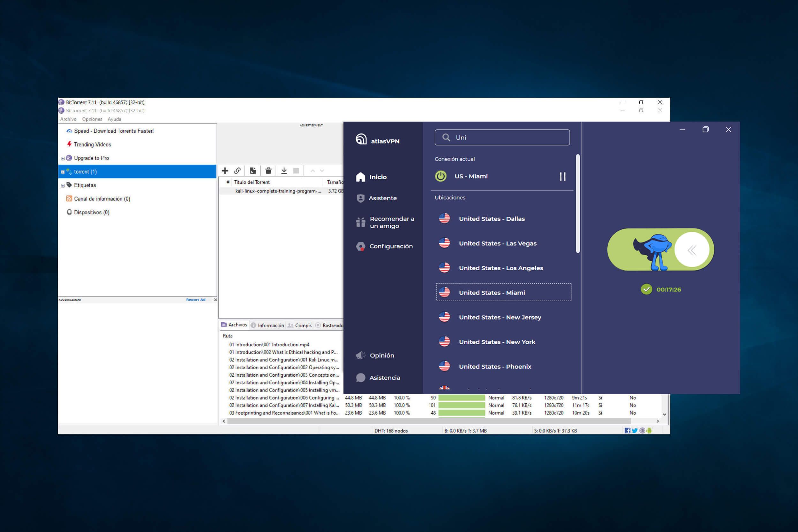Click the Report Ad link
This screenshot has width=798, height=532.
(x=196, y=300)
